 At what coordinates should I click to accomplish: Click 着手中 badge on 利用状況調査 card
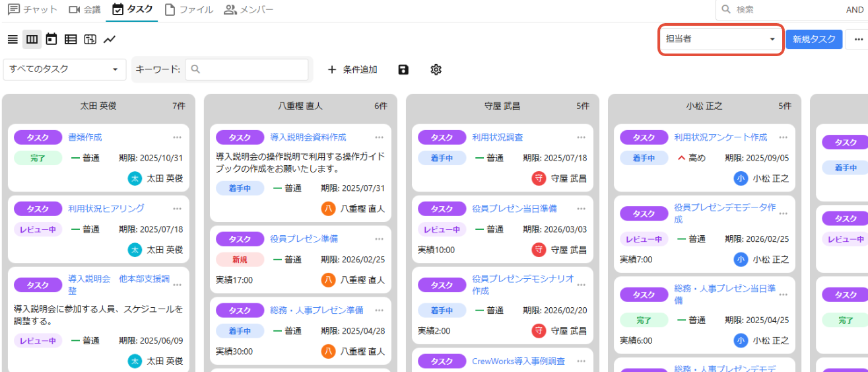442,158
